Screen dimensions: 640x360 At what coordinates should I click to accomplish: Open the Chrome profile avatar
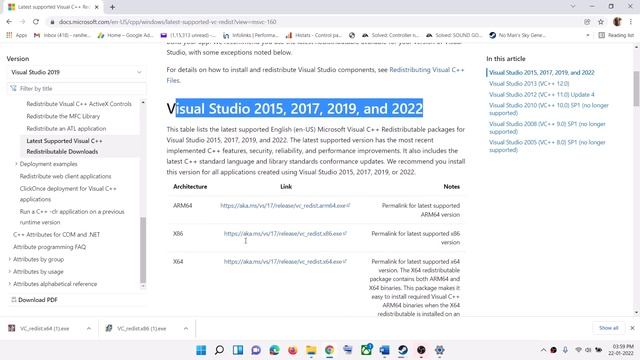point(617,22)
